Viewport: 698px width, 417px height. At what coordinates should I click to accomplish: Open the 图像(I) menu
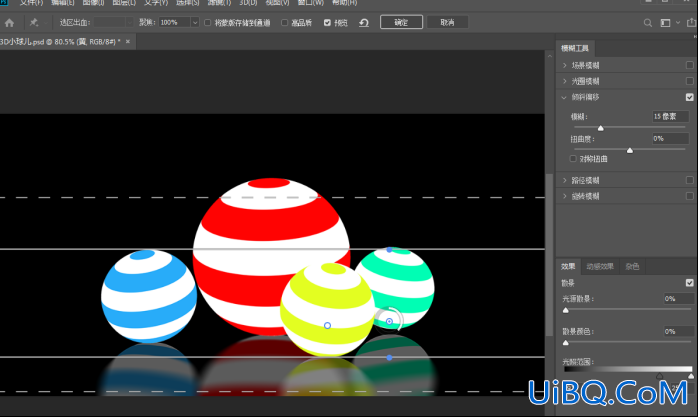coord(93,3)
